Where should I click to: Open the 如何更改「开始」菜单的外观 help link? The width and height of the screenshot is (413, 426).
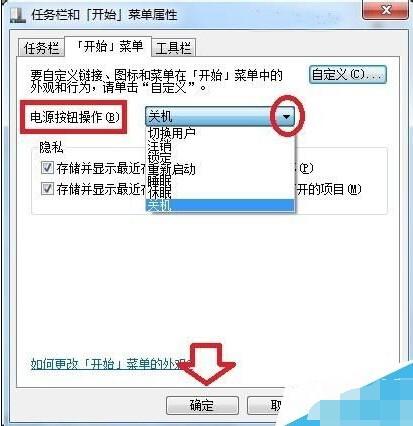[108, 364]
